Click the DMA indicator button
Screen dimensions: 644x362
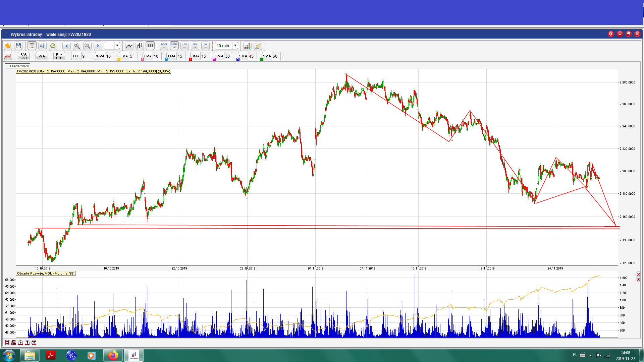click(x=41, y=56)
